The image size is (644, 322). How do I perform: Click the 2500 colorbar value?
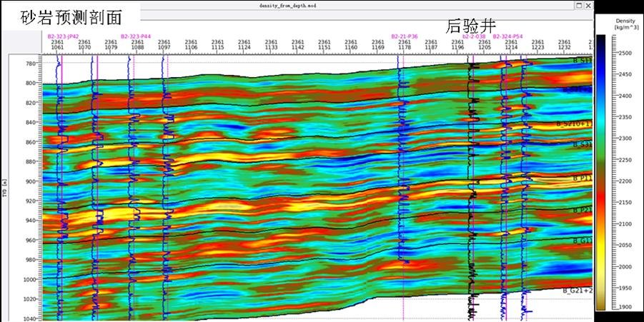(x=626, y=54)
